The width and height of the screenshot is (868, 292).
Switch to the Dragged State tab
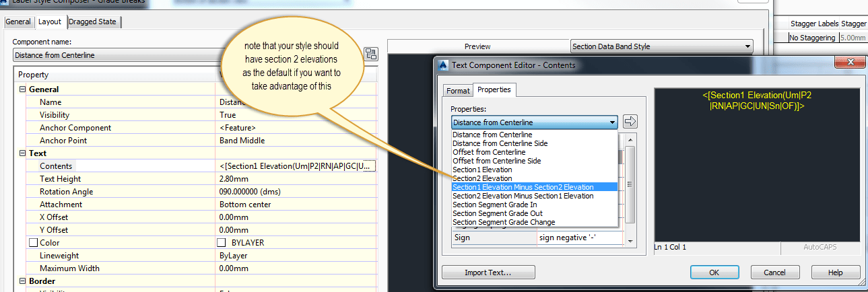[x=93, y=22]
